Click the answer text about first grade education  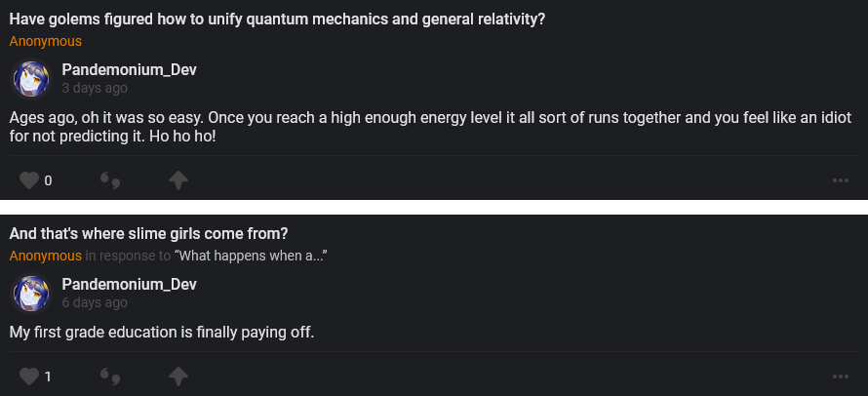pos(162,332)
